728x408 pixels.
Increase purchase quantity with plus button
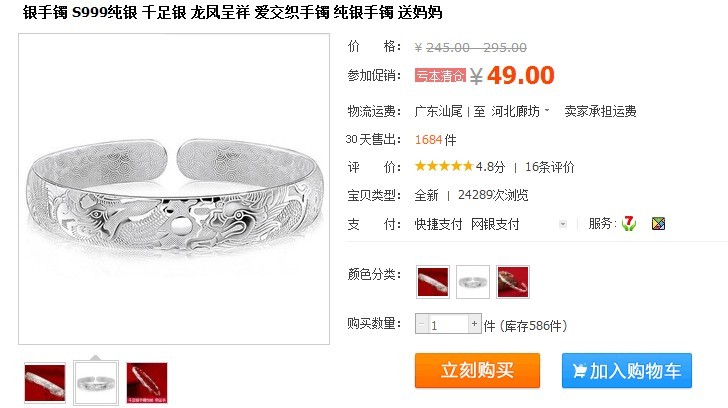click(x=474, y=324)
